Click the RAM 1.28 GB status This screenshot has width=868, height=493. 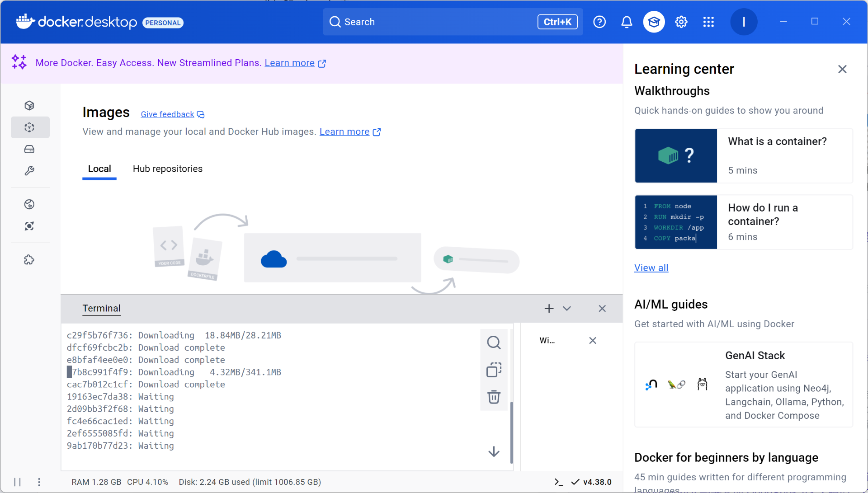pyautogui.click(x=96, y=482)
